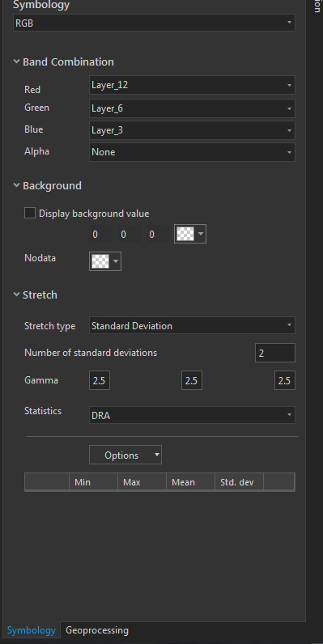The height and width of the screenshot is (644, 323).
Task: Click the middle Gamma value field
Action: point(192,381)
